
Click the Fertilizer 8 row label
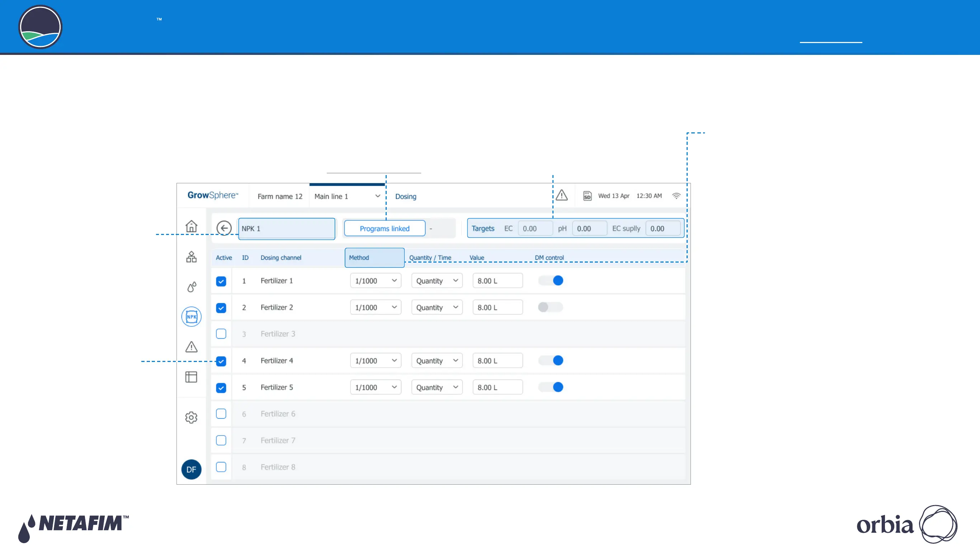pos(278,467)
